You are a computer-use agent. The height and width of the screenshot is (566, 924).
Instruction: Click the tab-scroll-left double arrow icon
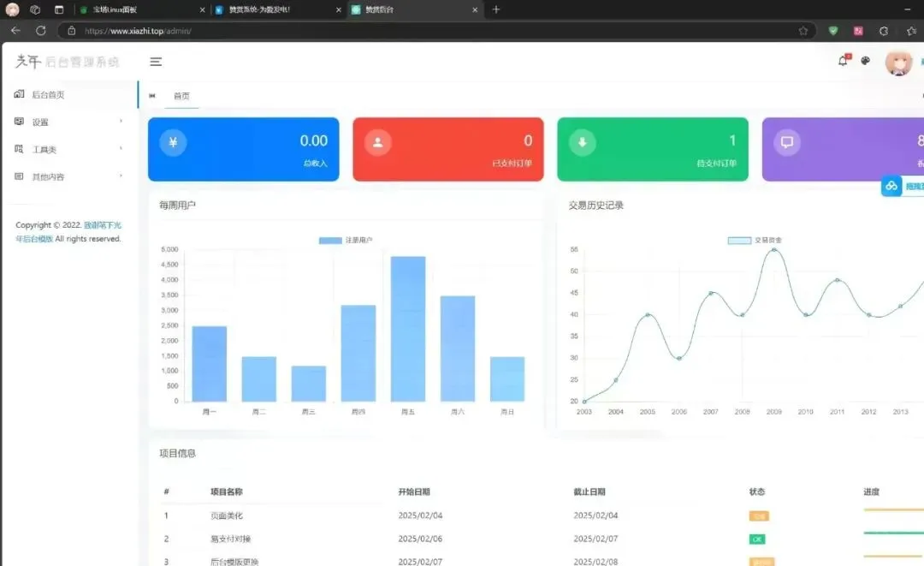[x=152, y=96]
